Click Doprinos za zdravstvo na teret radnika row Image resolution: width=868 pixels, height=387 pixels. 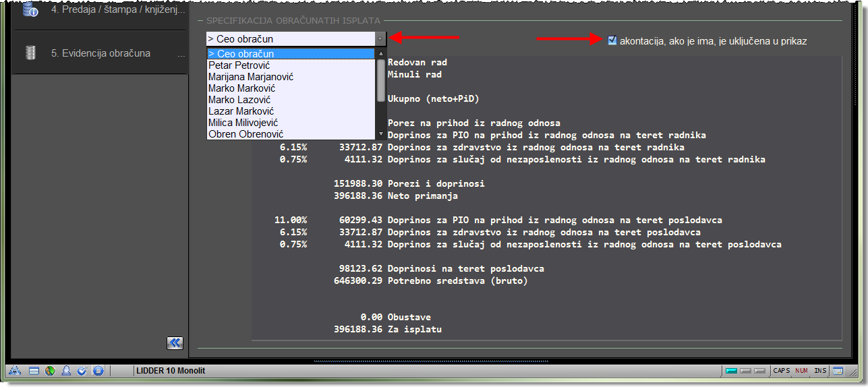coord(482,148)
